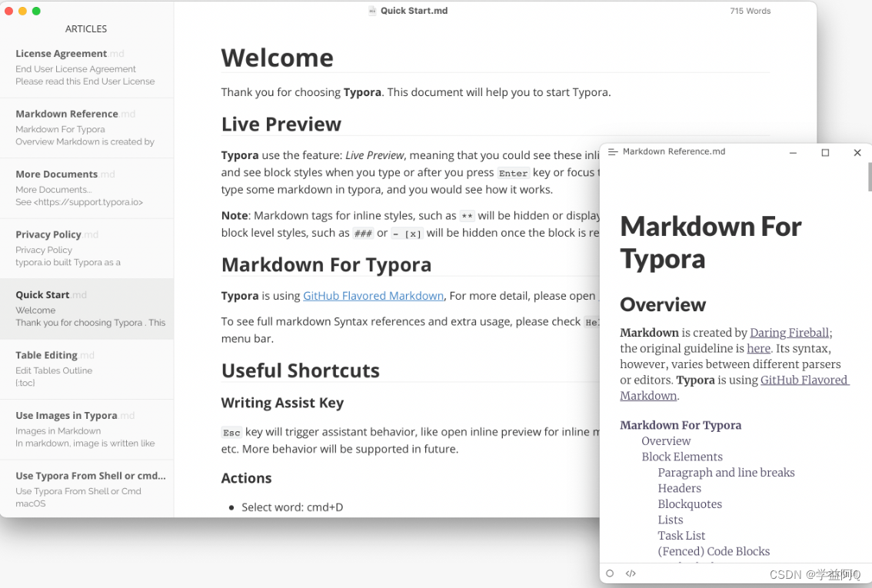Click the scrollbar thumb in Markdown Reference window

869,178
